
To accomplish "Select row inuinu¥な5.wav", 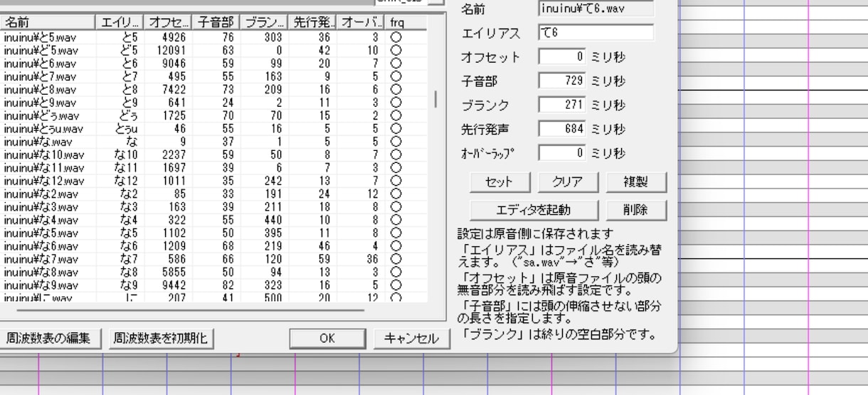I will [214, 233].
